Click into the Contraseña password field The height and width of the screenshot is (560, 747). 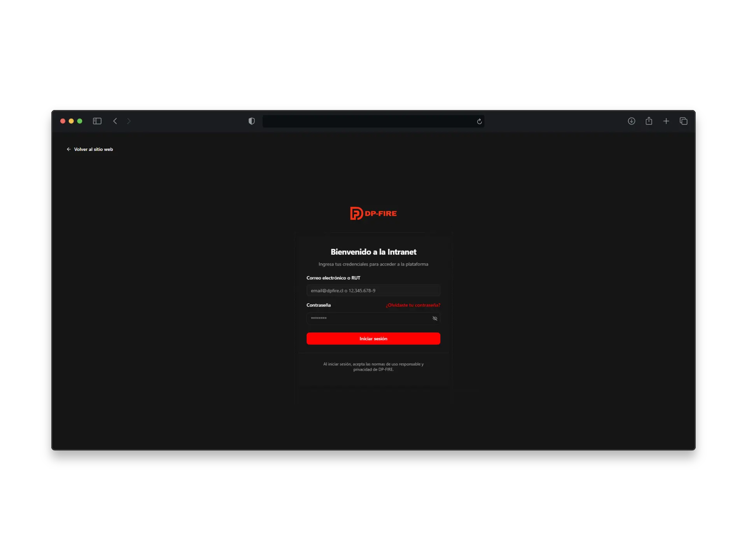coord(368,318)
